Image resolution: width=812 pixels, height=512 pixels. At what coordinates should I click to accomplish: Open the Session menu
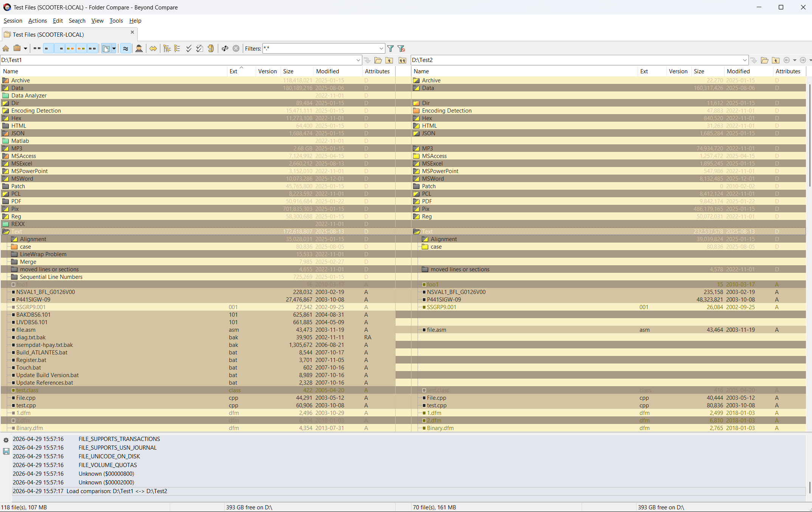[13, 21]
